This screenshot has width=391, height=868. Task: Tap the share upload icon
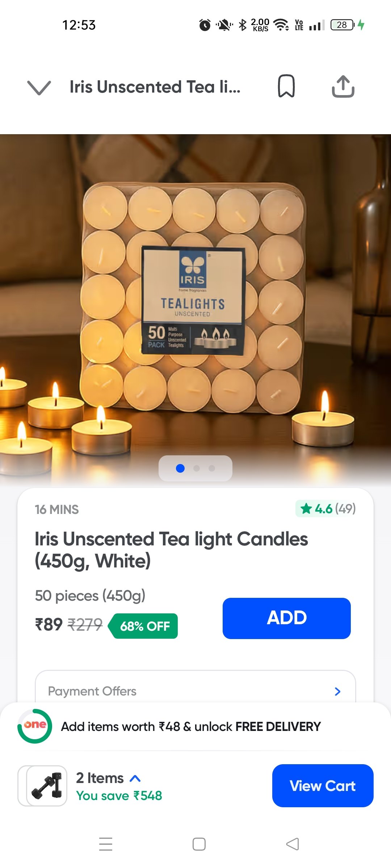[x=343, y=86]
